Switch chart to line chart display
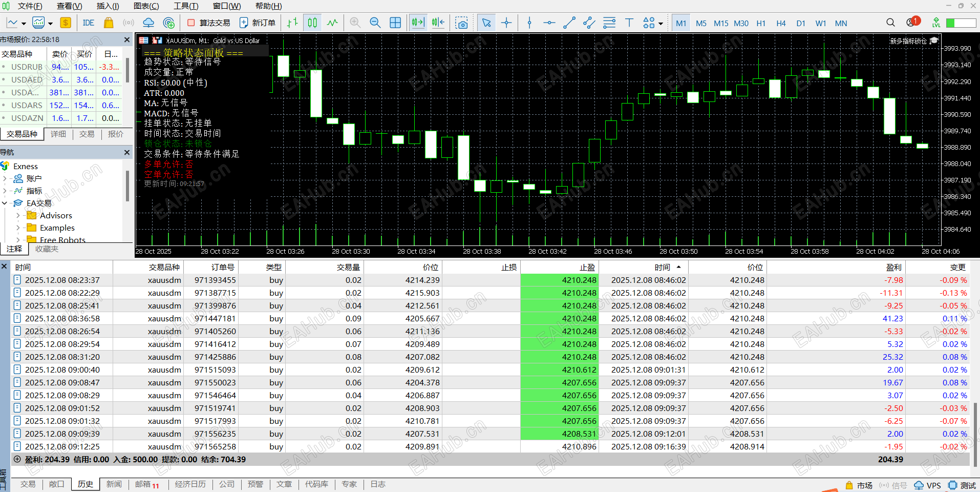 click(333, 23)
